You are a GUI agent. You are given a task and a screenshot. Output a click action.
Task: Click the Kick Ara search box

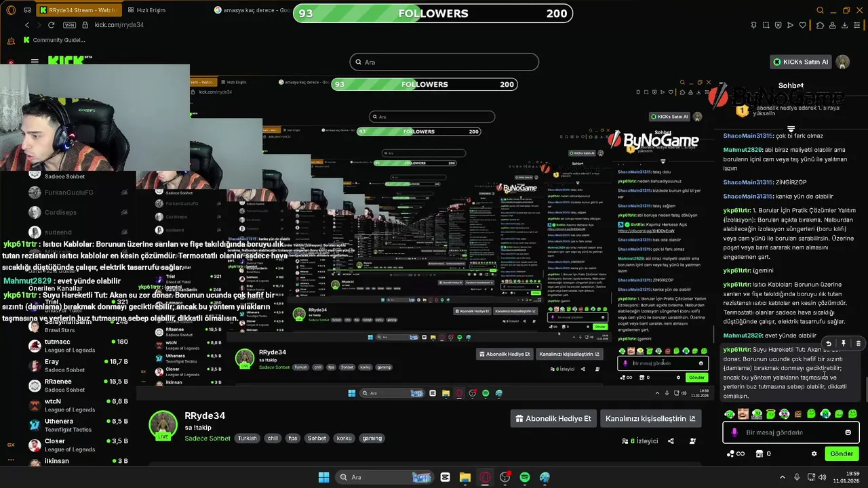444,62
